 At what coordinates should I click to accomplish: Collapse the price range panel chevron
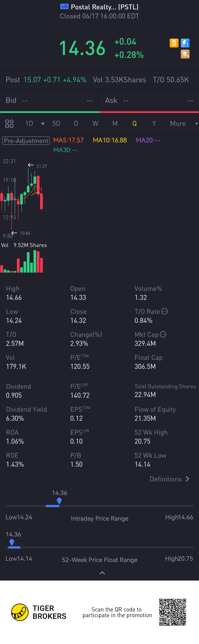pos(102,573)
